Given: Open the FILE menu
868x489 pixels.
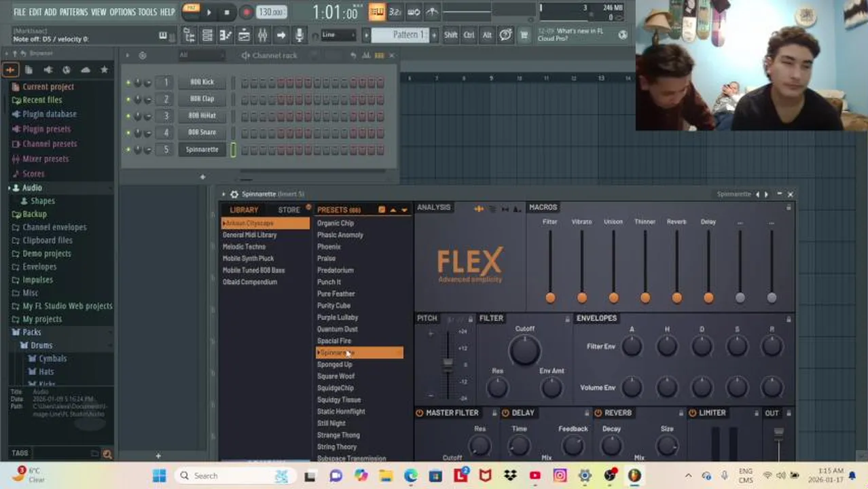Looking at the screenshot, I should point(20,12).
